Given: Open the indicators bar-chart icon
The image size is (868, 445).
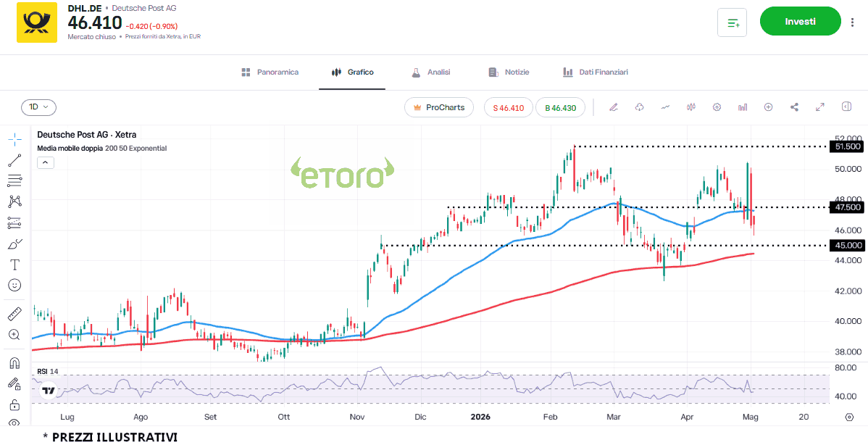Looking at the screenshot, I should 743,107.
